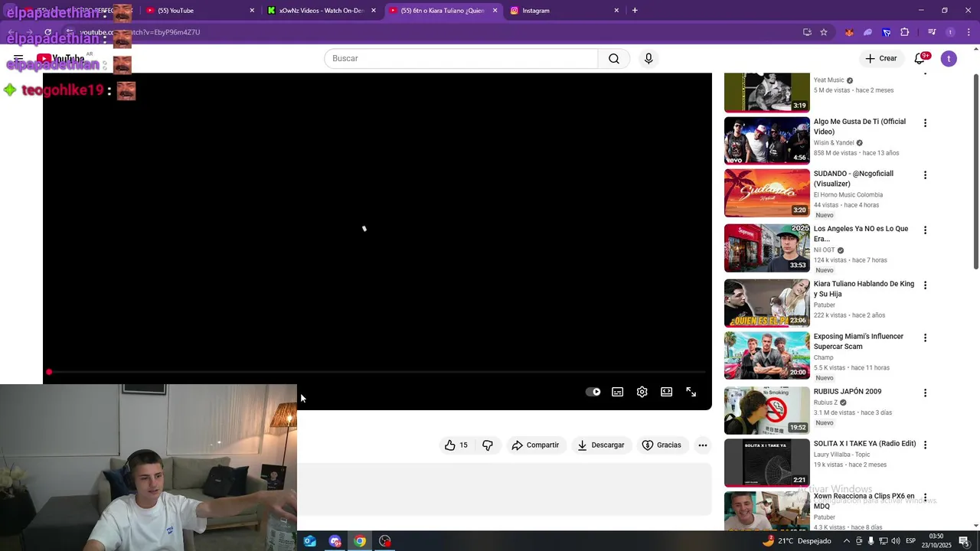Dislike the video with thumbs down
The width and height of the screenshot is (980, 551).
[488, 445]
